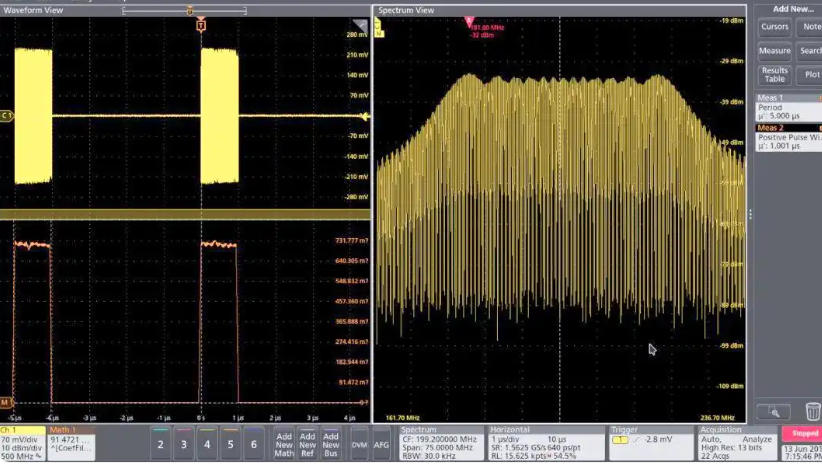Viewport: 822px width, 465px height.
Task: Click the Waveform View corner flag icon
Action: [x=360, y=25]
